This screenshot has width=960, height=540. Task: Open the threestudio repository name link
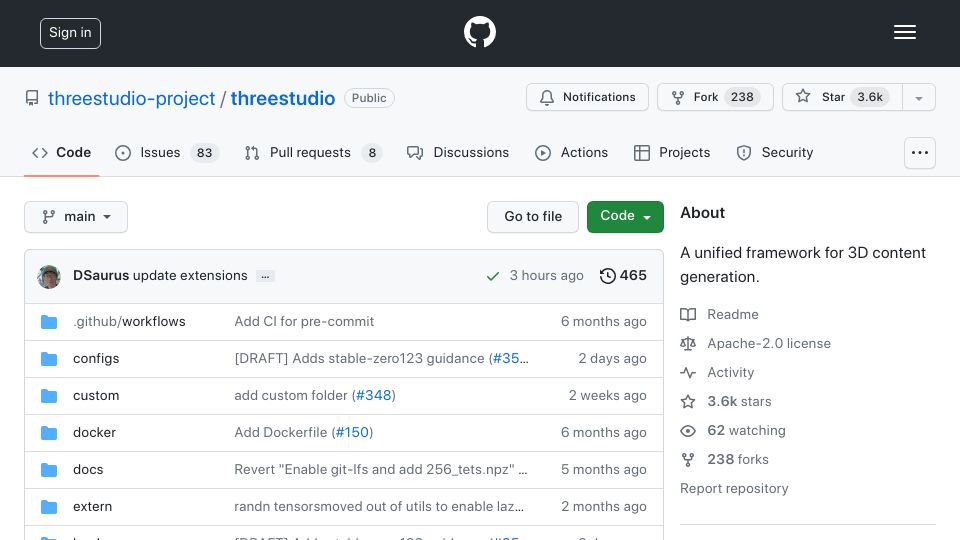click(x=283, y=99)
